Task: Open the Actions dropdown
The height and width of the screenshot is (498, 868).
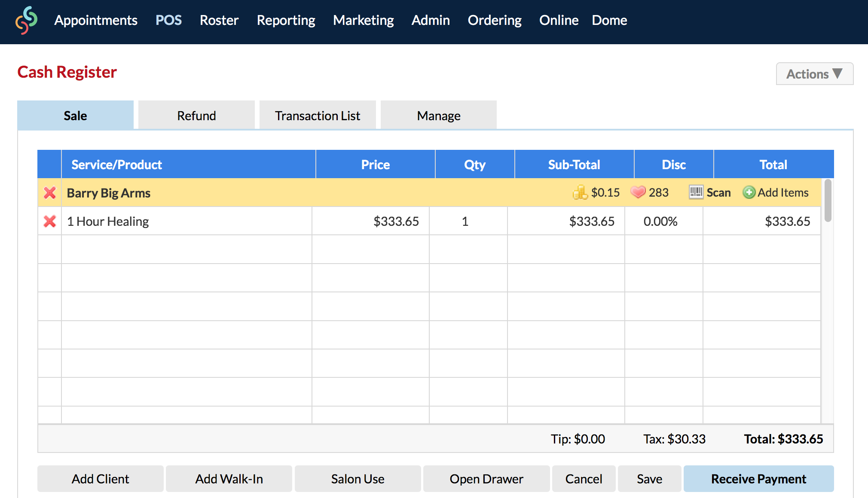Action: click(814, 74)
